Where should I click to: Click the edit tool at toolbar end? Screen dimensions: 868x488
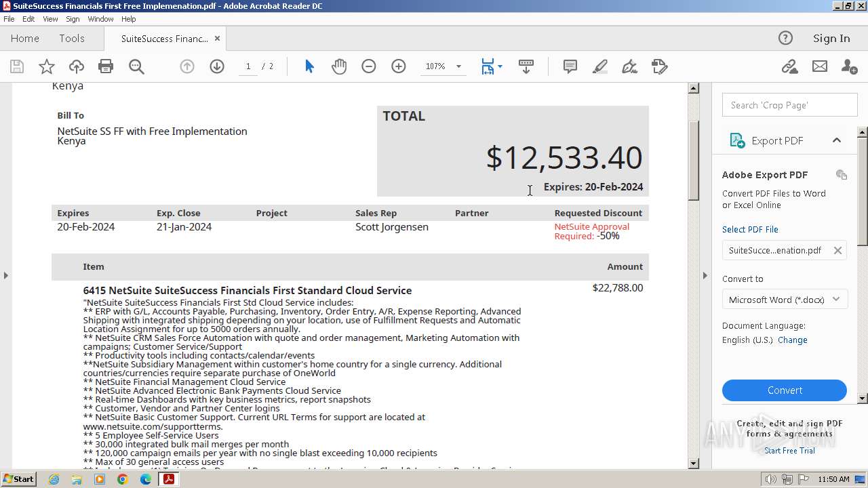[660, 66]
